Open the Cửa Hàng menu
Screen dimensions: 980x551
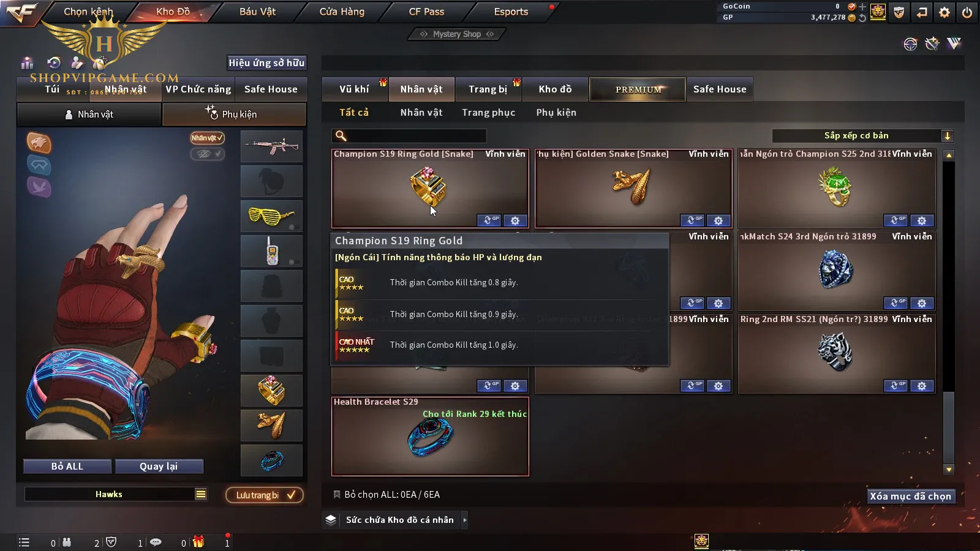(342, 12)
